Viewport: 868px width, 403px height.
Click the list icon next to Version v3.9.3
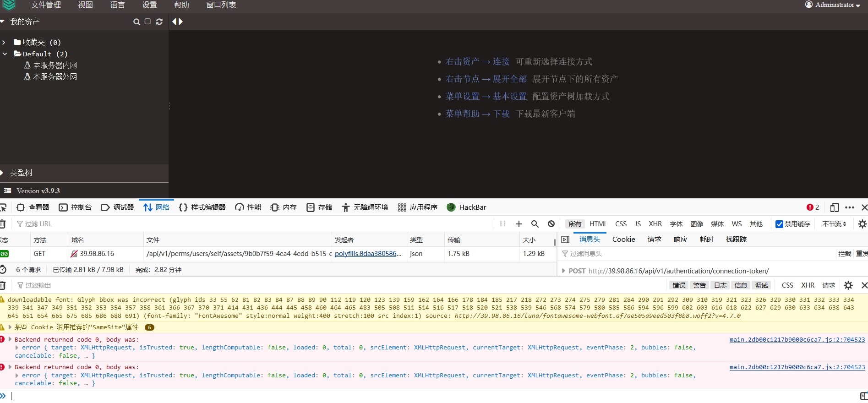pos(7,191)
